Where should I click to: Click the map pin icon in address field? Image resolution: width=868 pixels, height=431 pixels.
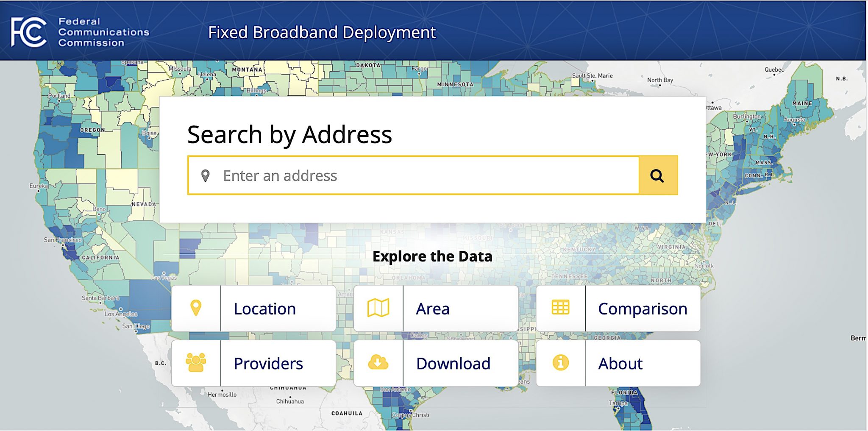point(206,175)
